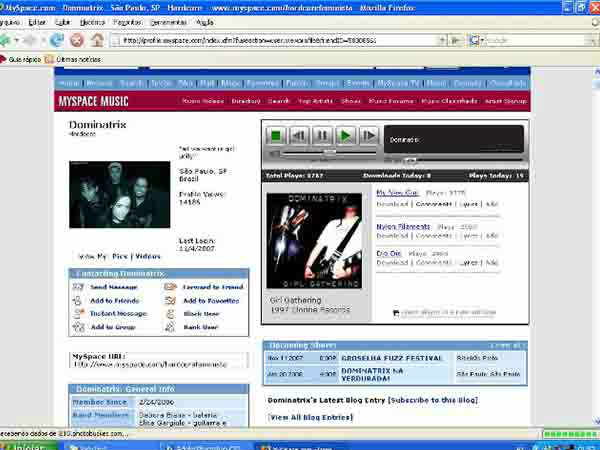Start playback with the green play button
The width and height of the screenshot is (600, 450).
click(346, 135)
